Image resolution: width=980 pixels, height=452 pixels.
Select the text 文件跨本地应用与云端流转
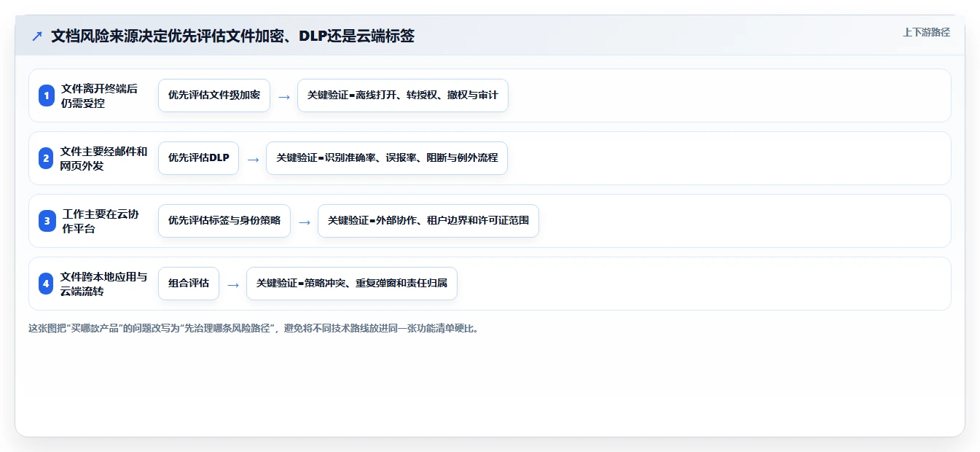point(103,284)
